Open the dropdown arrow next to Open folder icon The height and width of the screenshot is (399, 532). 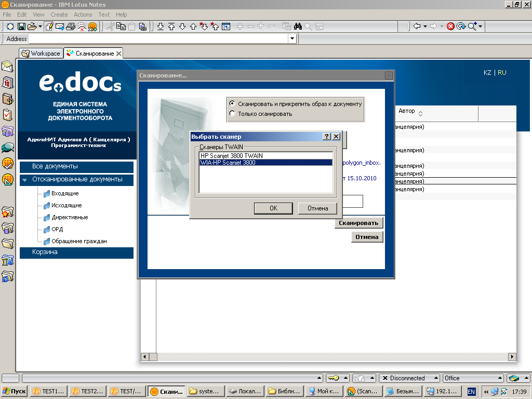point(40,26)
